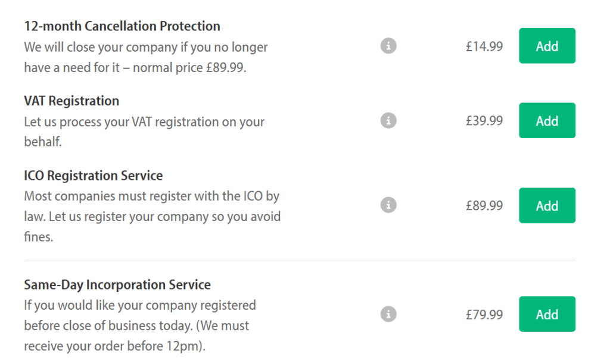Add the ICO Registration Service
Viewport: 610px width, 364px height.
(x=546, y=205)
